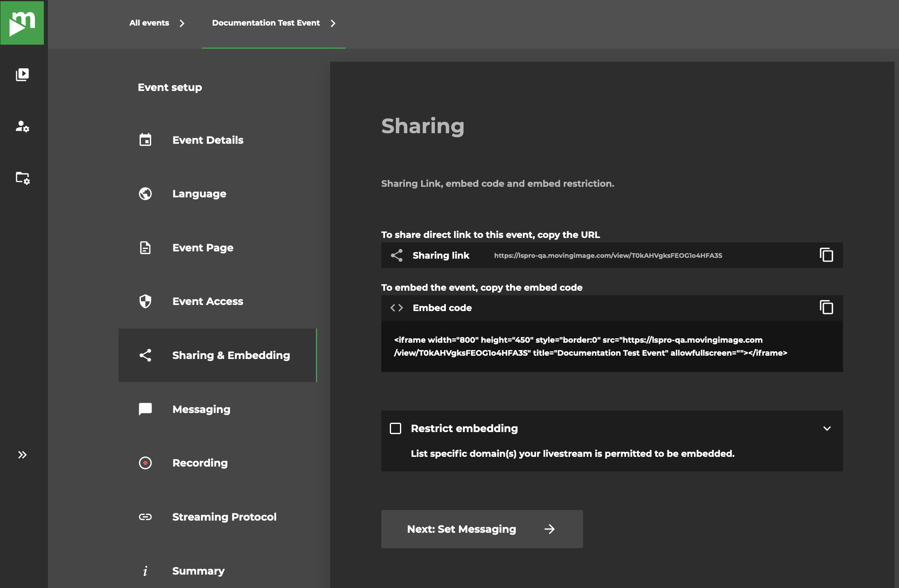Click 'To embed the event, copy the embed code'

tap(482, 288)
